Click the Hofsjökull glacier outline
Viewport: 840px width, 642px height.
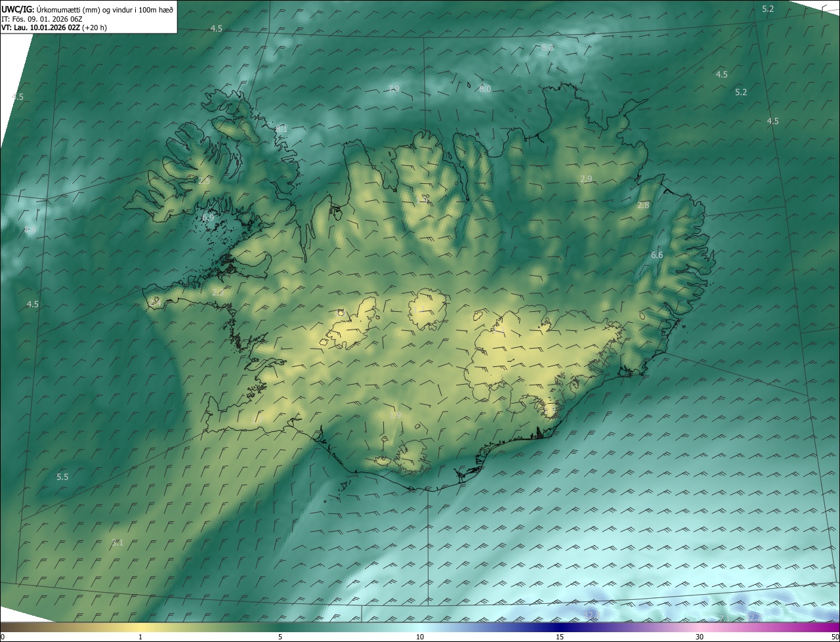point(428,309)
